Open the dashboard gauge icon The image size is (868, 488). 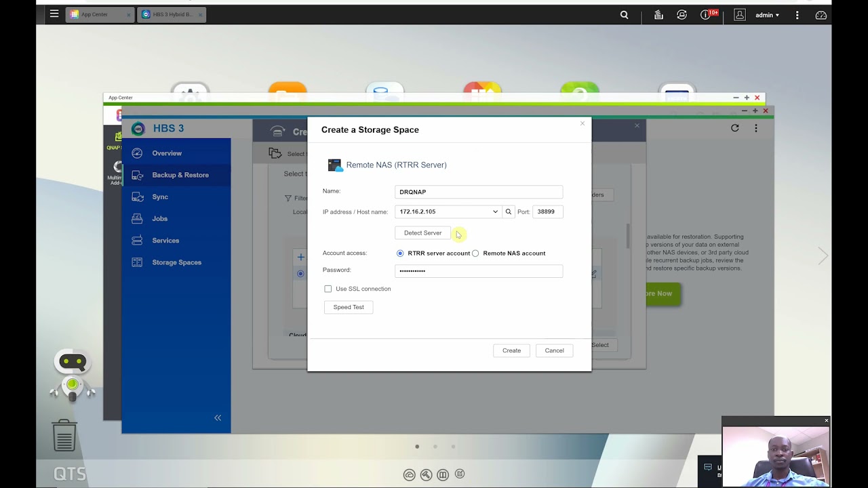point(821,15)
